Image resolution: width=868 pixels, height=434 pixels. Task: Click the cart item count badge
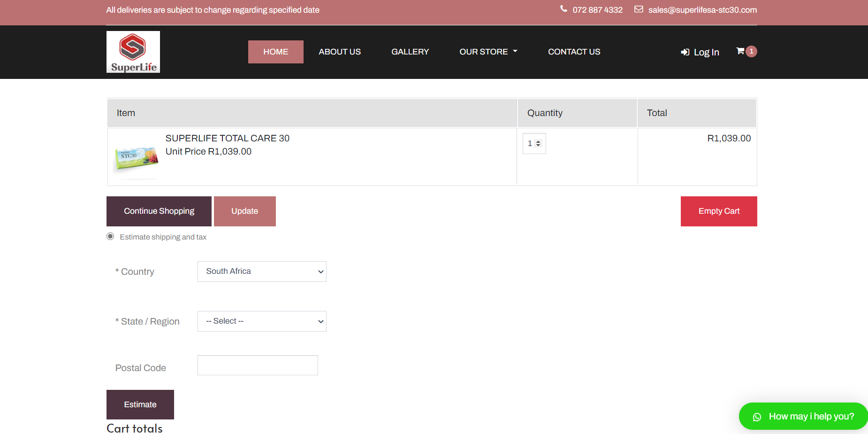coord(751,51)
